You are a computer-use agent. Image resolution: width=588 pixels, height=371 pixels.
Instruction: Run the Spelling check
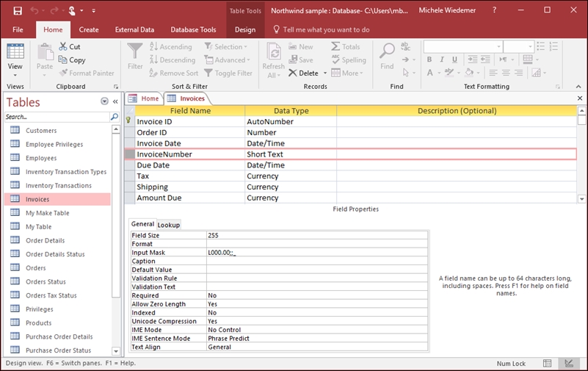click(349, 60)
